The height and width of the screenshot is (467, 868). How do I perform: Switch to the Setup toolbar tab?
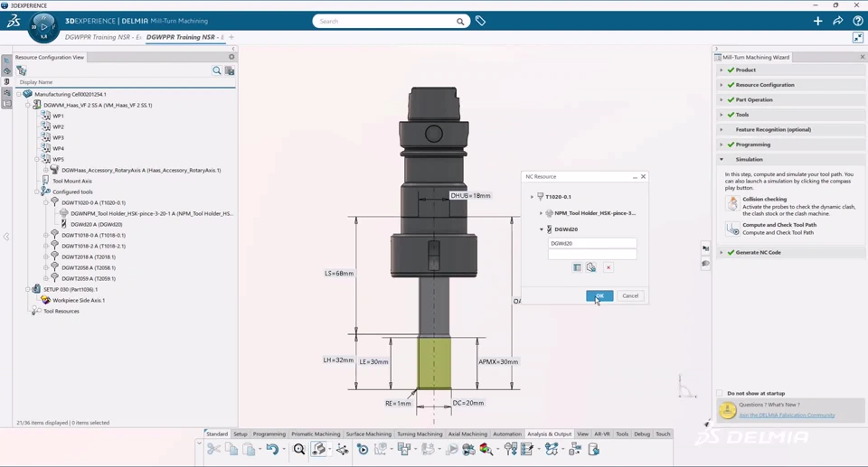pos(241,434)
